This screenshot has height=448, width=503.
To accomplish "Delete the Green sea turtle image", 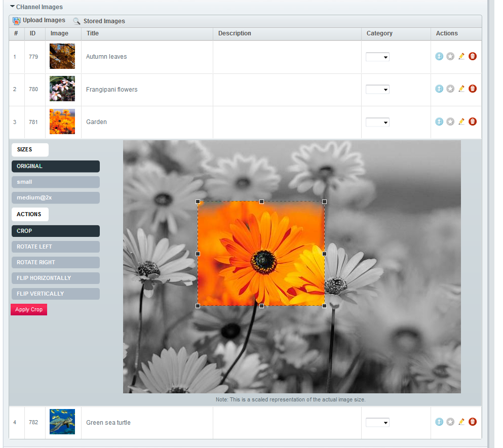I will 473,422.
